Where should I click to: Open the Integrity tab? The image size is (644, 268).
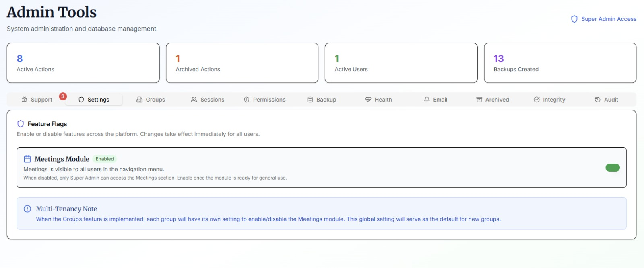(x=549, y=100)
